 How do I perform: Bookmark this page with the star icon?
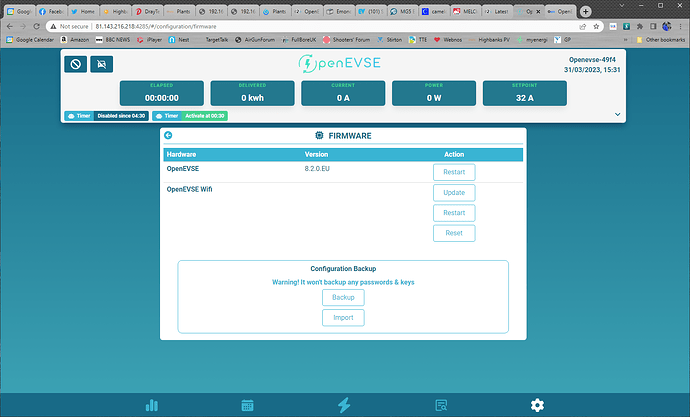[596, 26]
